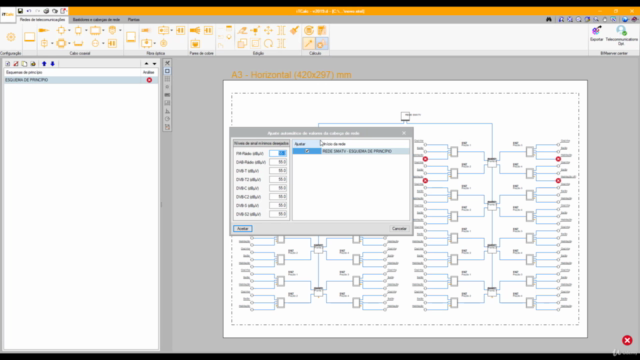Click the copy elements icon in the Edição group
640x360 pixels.
(242, 43)
